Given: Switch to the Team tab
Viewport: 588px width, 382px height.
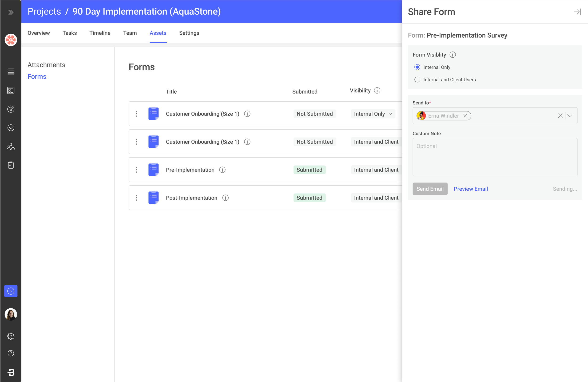Looking at the screenshot, I should (130, 33).
